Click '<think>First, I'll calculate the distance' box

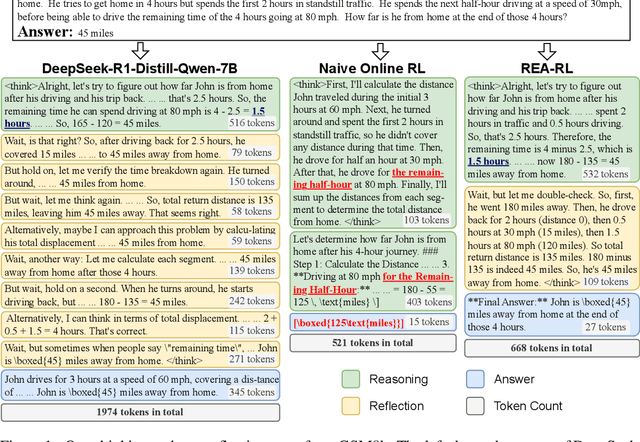click(x=373, y=153)
